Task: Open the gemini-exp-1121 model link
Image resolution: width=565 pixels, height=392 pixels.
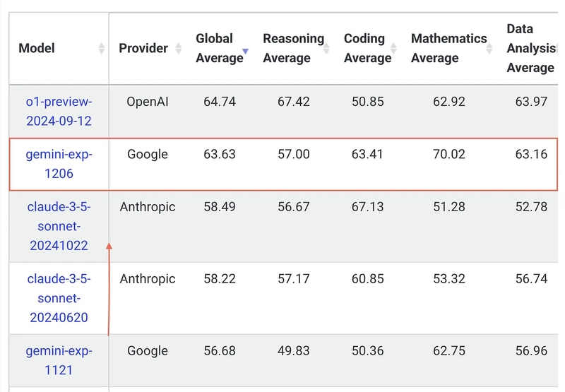Action: [x=59, y=360]
